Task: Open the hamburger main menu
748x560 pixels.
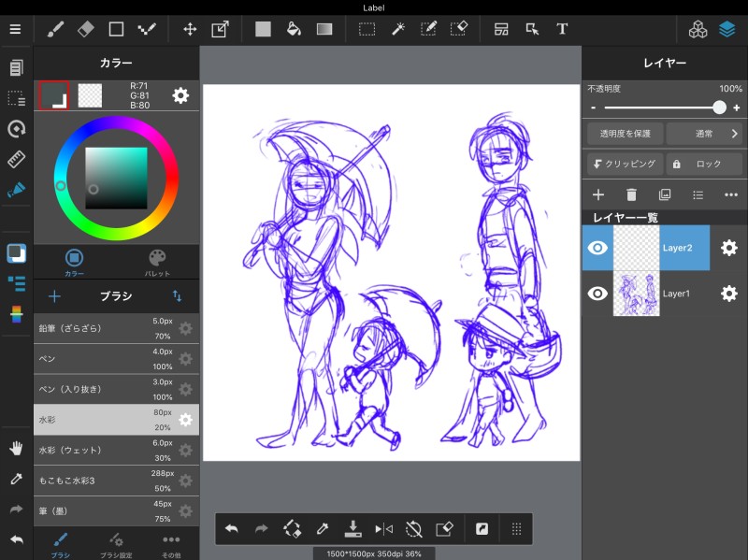Action: [x=15, y=29]
